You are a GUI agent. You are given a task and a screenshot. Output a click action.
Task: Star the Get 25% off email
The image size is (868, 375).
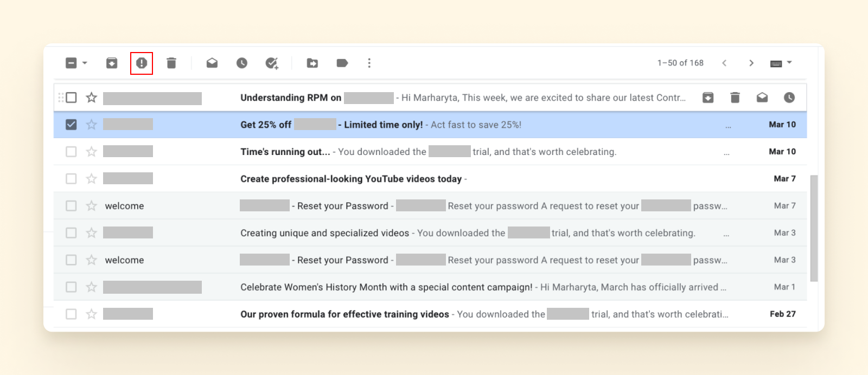tap(92, 125)
